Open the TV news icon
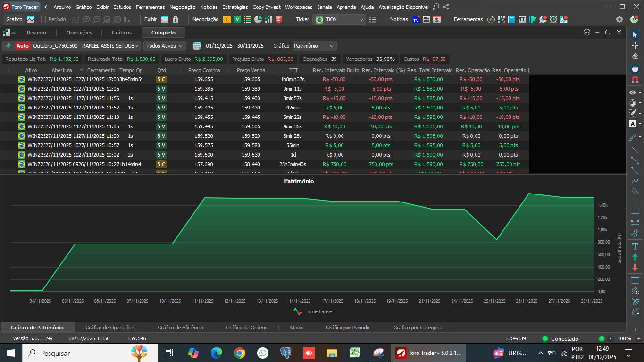 (416, 19)
